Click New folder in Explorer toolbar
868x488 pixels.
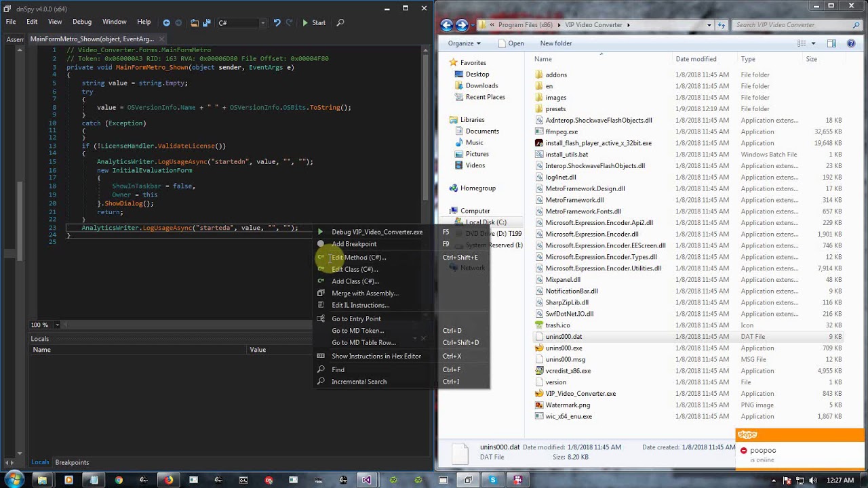click(x=556, y=43)
